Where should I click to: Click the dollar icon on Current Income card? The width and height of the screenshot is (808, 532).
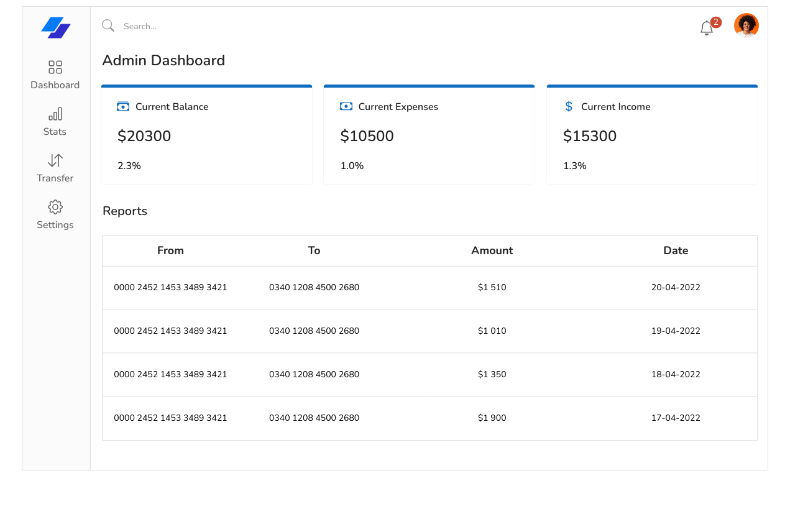(x=567, y=106)
